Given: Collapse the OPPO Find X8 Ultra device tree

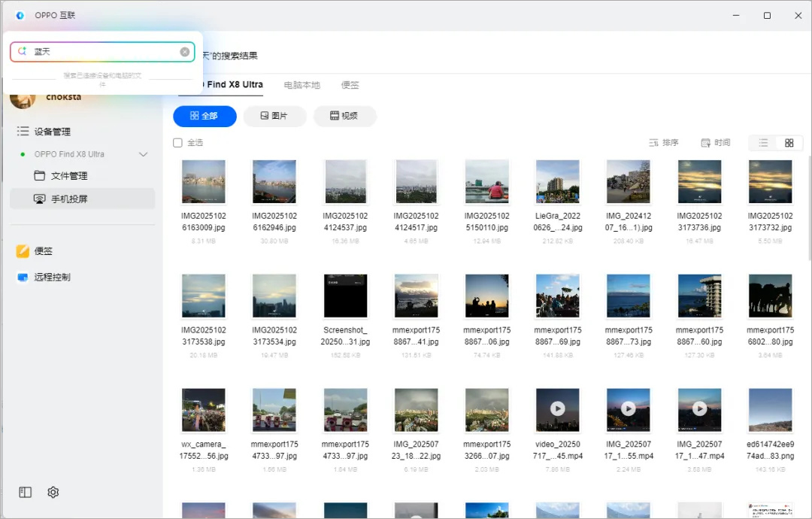Looking at the screenshot, I should (x=144, y=154).
